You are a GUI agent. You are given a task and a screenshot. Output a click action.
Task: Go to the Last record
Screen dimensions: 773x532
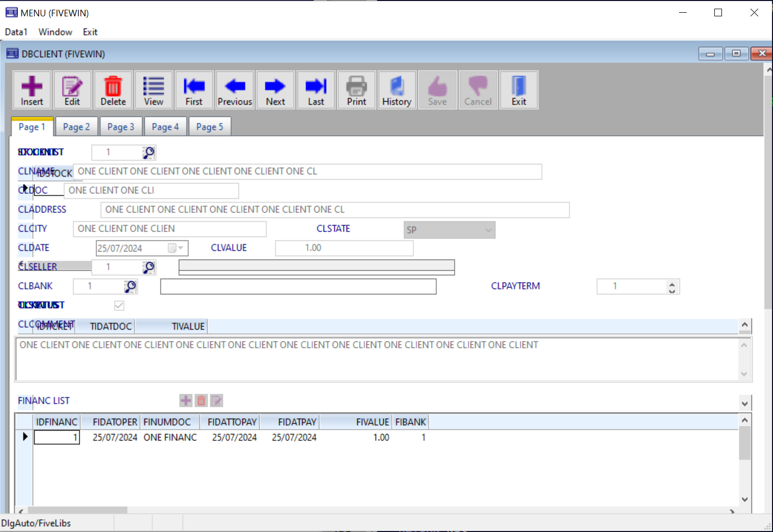(x=316, y=90)
